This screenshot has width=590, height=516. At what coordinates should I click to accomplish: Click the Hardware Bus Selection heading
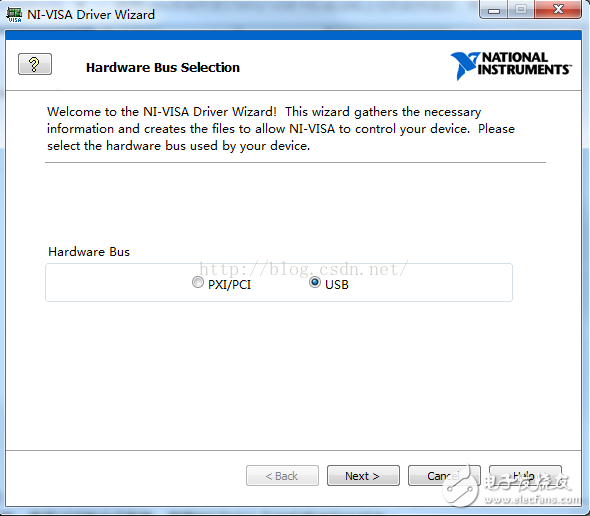(163, 67)
